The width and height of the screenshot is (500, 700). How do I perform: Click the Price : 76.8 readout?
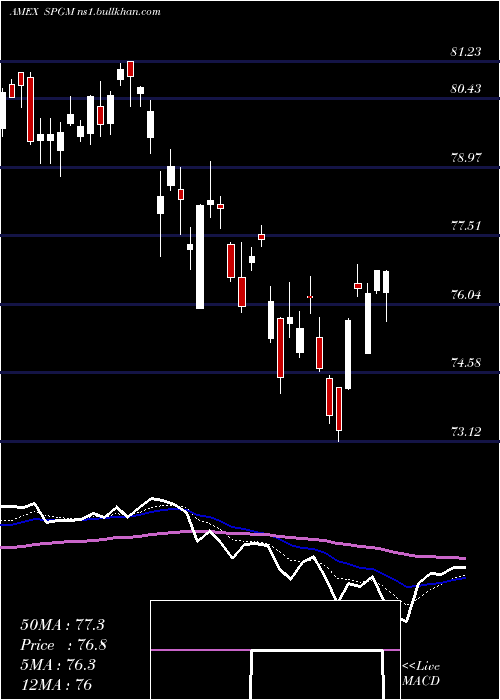(63, 645)
